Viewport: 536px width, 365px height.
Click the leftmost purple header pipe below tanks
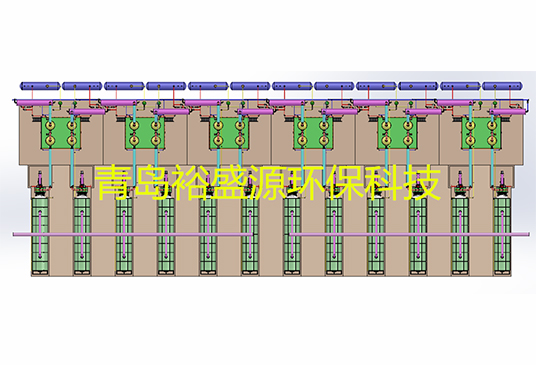pyautogui.click(x=34, y=103)
